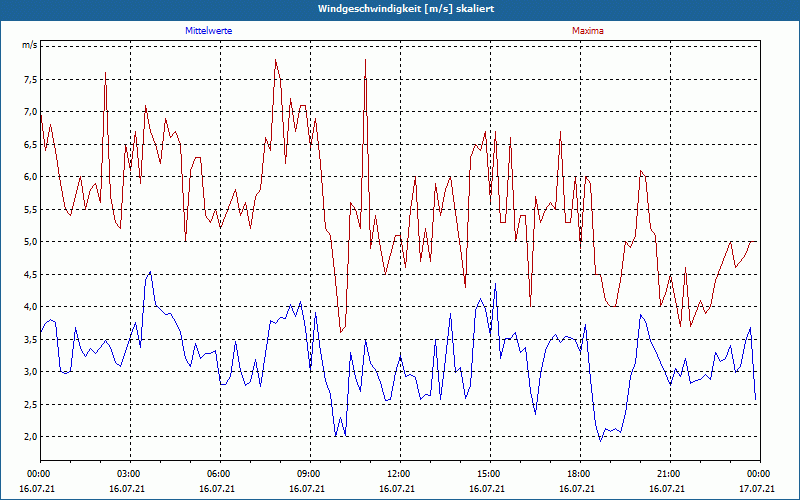Click the "7,5" y-axis value

pyautogui.click(x=31, y=80)
